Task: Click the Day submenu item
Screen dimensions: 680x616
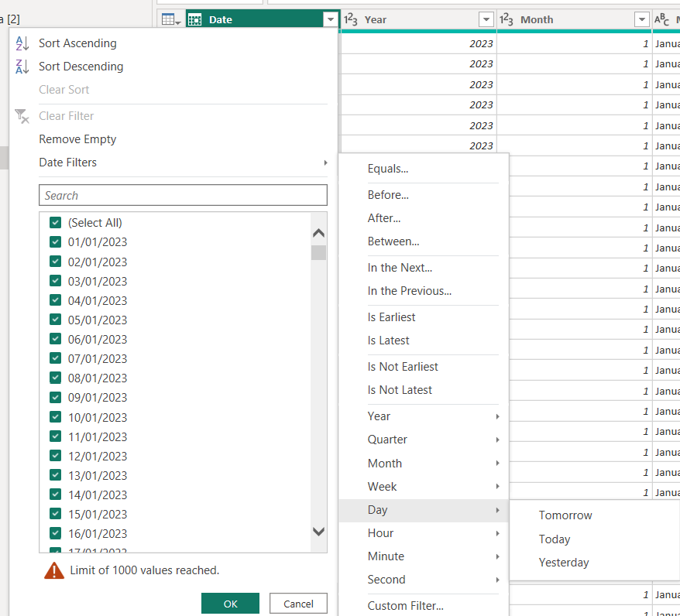Action: pos(424,510)
